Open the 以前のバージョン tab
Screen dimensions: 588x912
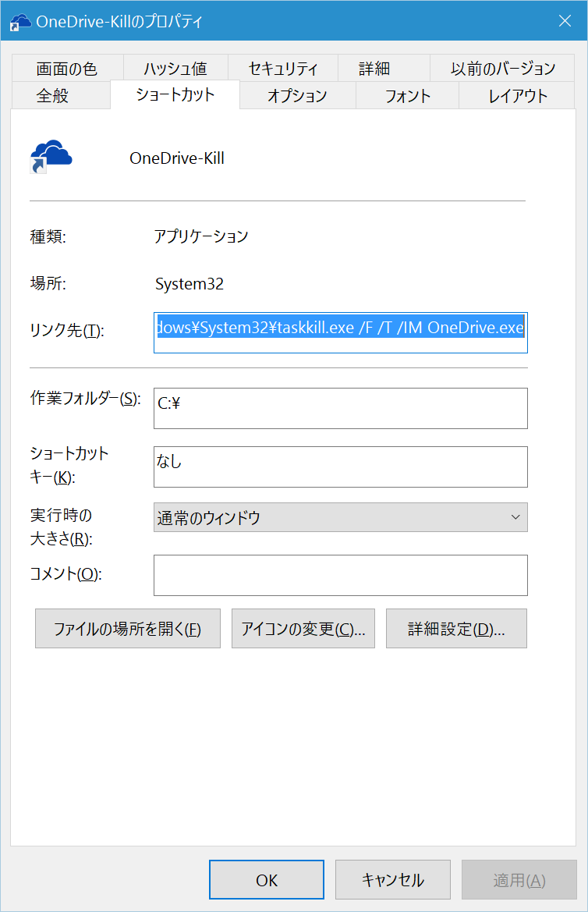(505, 68)
